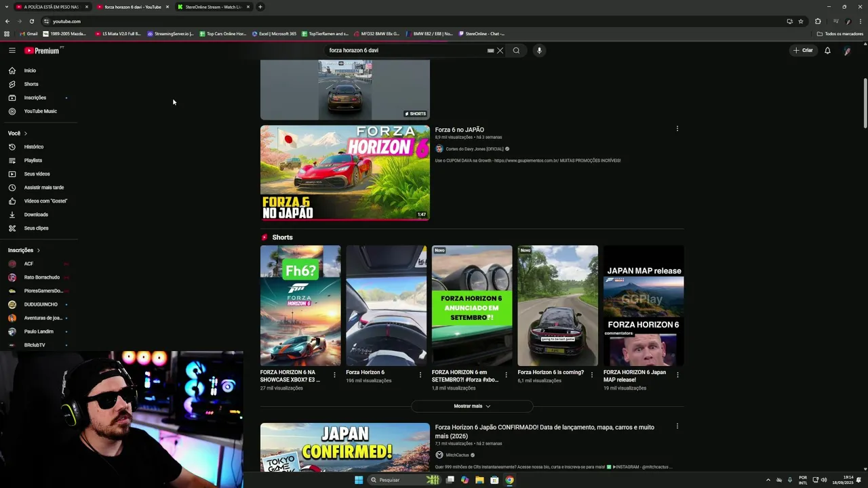Screen dimensions: 868x488
Task: Open the Forza 6 no JAPÃO video thumbnail
Action: pyautogui.click(x=344, y=173)
